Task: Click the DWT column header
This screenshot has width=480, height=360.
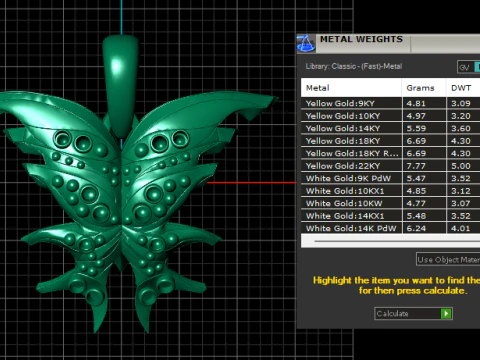Action: (463, 88)
